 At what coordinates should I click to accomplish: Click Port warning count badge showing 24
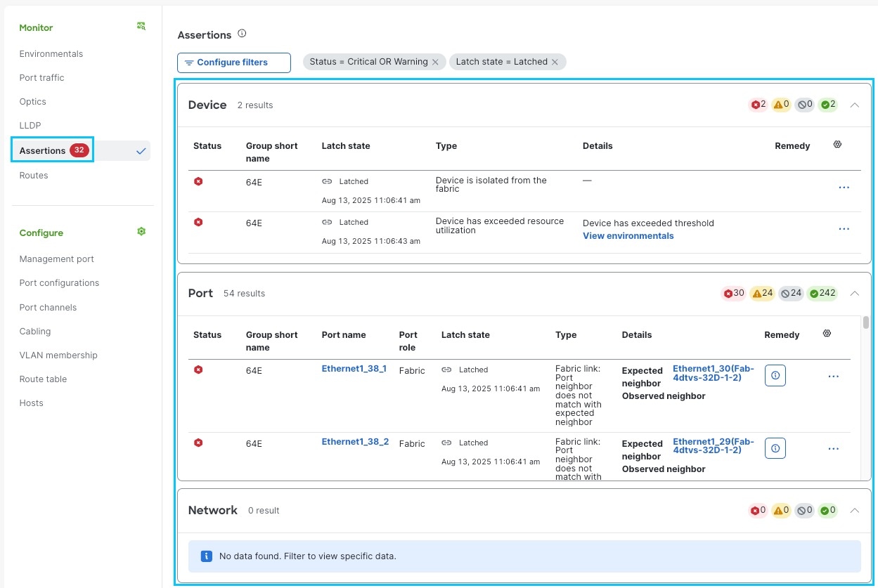pyautogui.click(x=762, y=294)
